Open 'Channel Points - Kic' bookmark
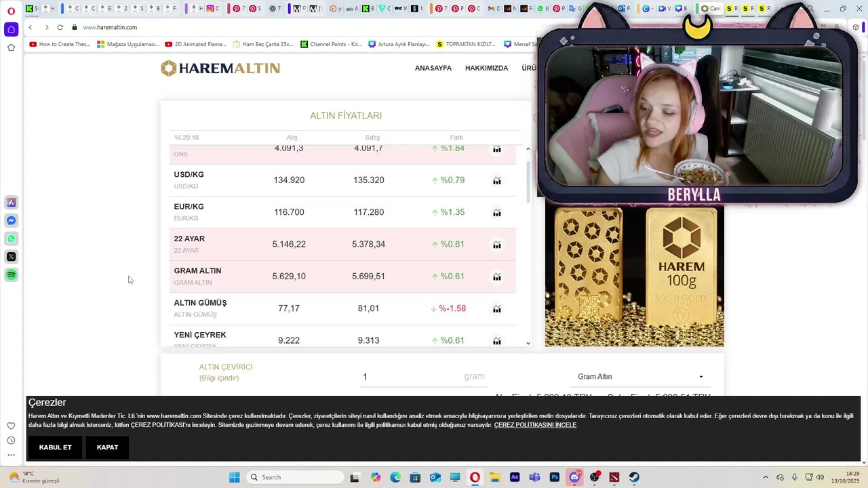Image resolution: width=868 pixels, height=488 pixels. coord(332,44)
